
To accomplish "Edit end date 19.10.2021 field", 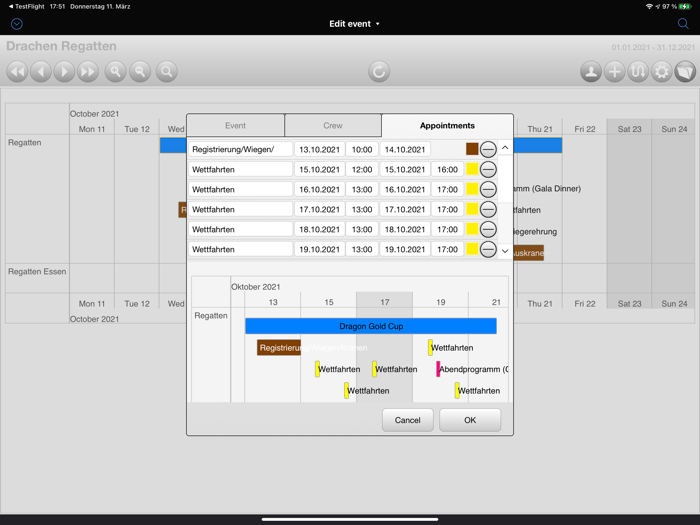I will click(405, 249).
